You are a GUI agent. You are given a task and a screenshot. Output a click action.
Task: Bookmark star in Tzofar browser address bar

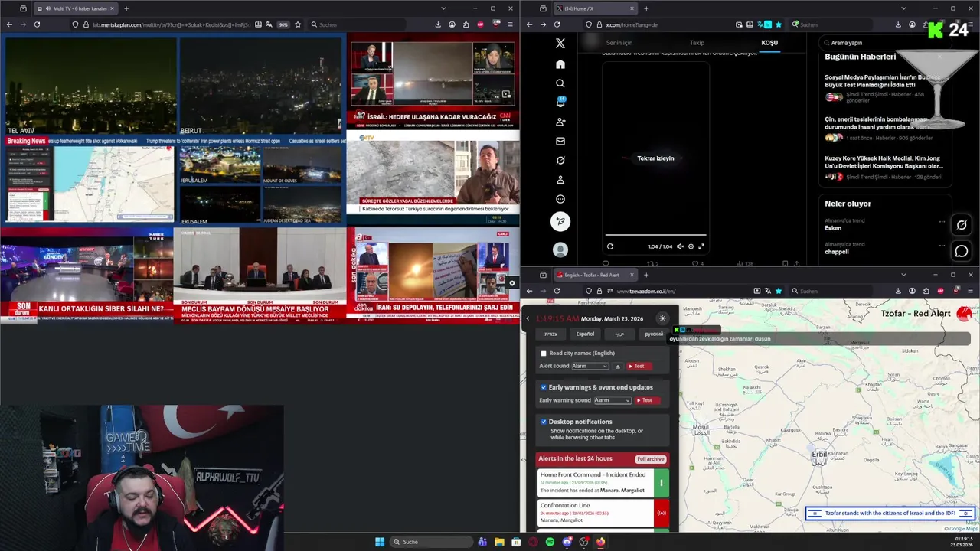(x=779, y=291)
